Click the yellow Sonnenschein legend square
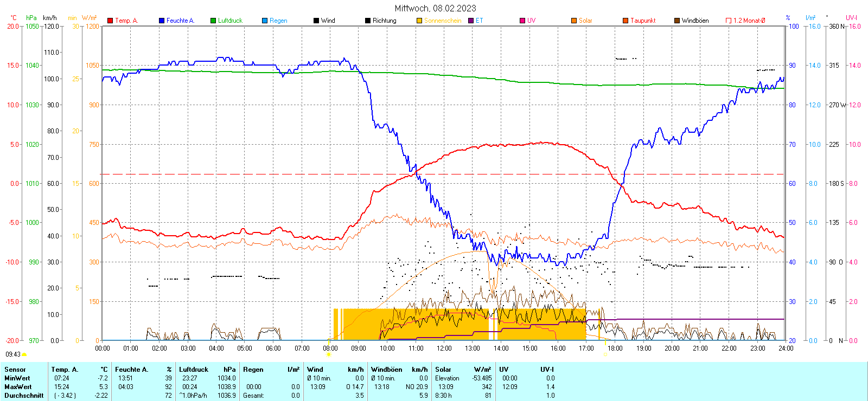 point(419,21)
